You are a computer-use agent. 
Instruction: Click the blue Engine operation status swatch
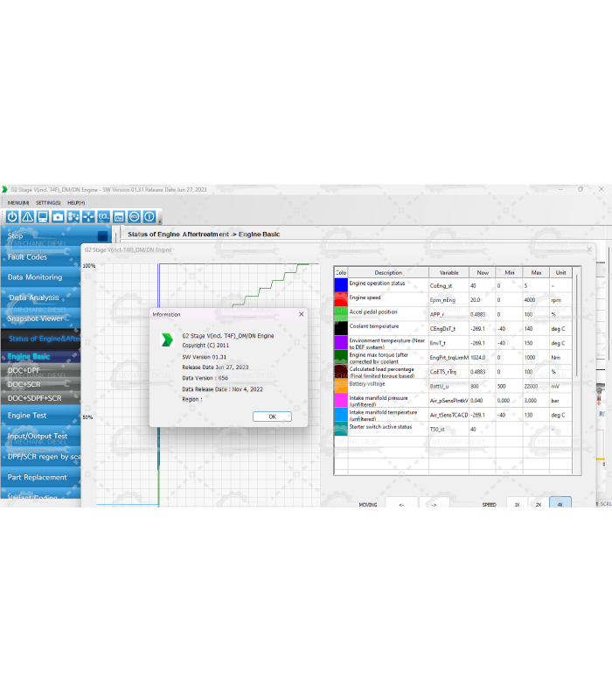(341, 284)
